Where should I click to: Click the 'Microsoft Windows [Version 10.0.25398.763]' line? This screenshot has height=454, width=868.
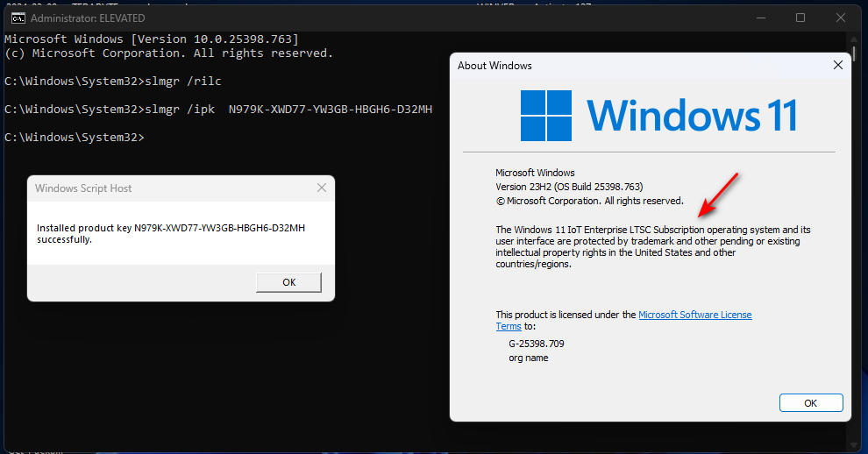tap(152, 39)
